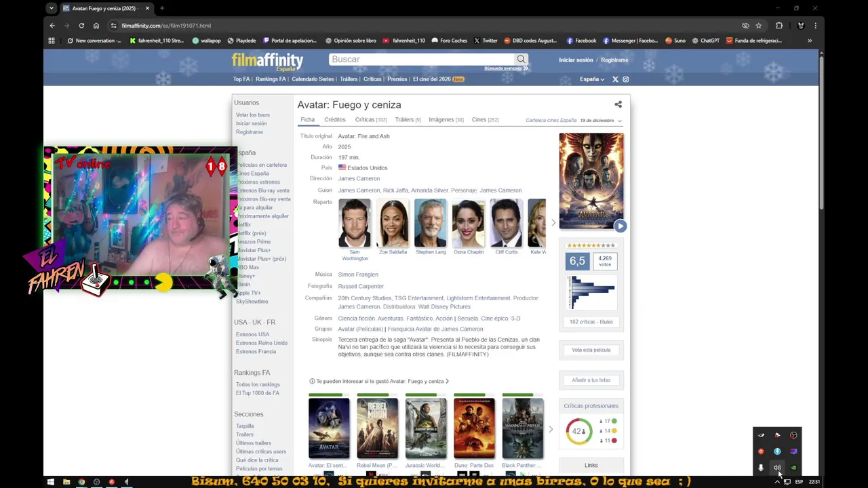Open the OBS icon in the tray popup

(x=793, y=435)
